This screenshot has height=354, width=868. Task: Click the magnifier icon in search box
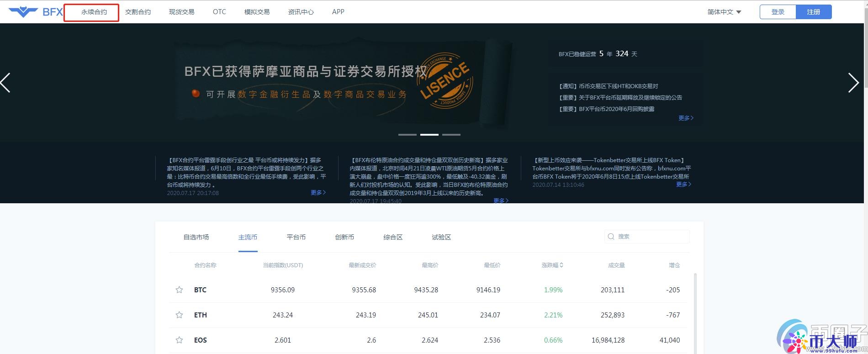[x=611, y=237]
